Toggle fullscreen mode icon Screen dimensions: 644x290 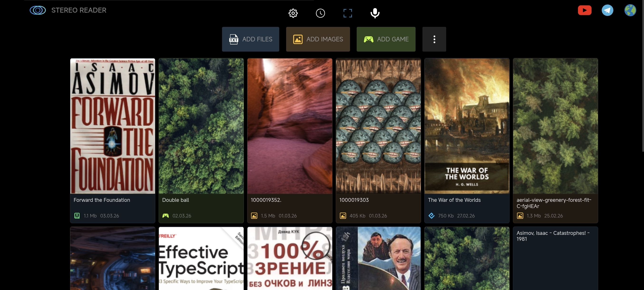(347, 13)
